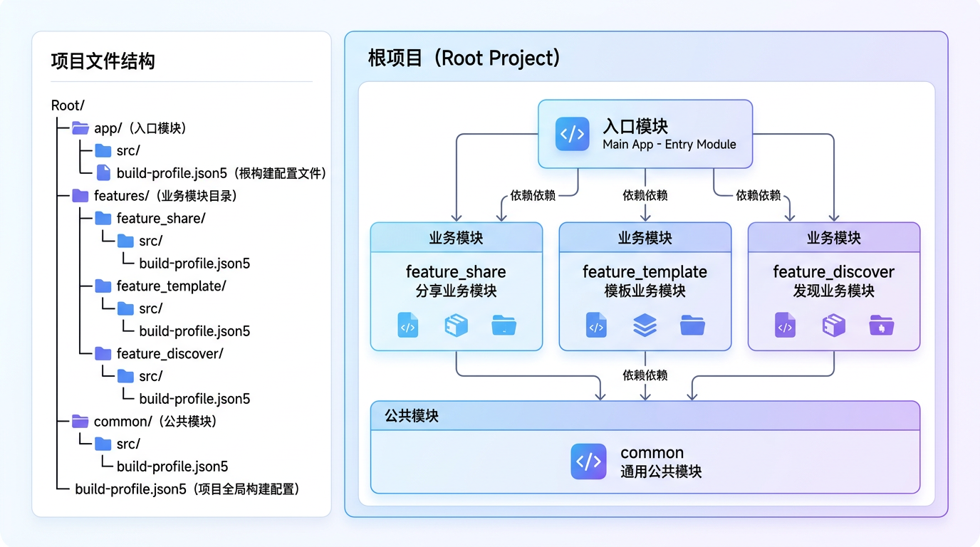Click the feature_template name in diagram card
Image resolution: width=980 pixels, height=547 pixels.
coord(645,272)
